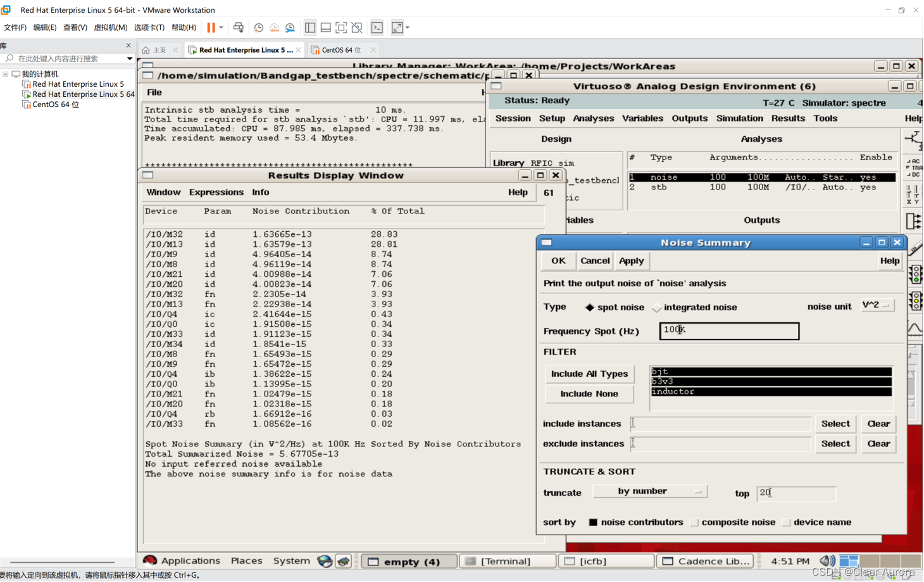Open the library search filter dropdown arrow
The height and width of the screenshot is (582, 924).
click(130, 58)
